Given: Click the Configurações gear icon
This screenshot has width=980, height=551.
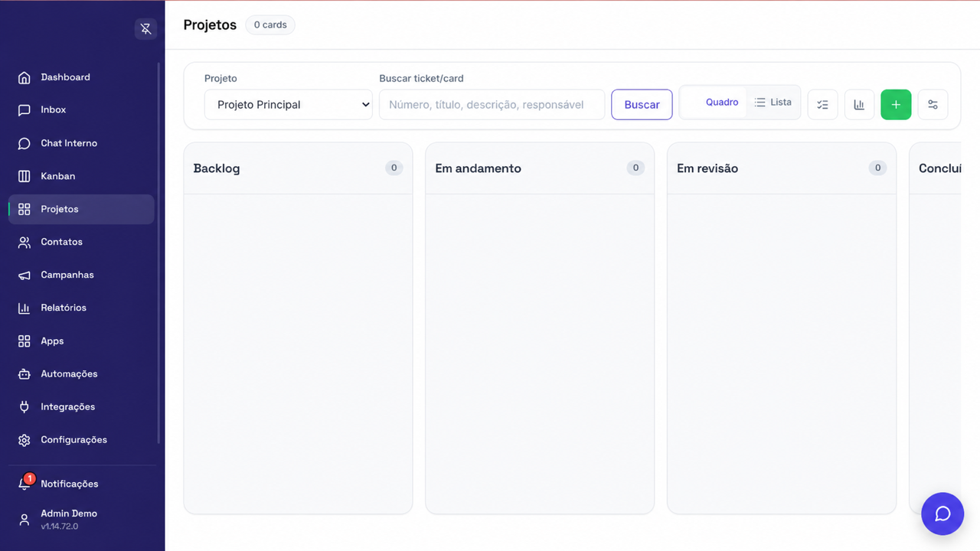Looking at the screenshot, I should pyautogui.click(x=24, y=440).
